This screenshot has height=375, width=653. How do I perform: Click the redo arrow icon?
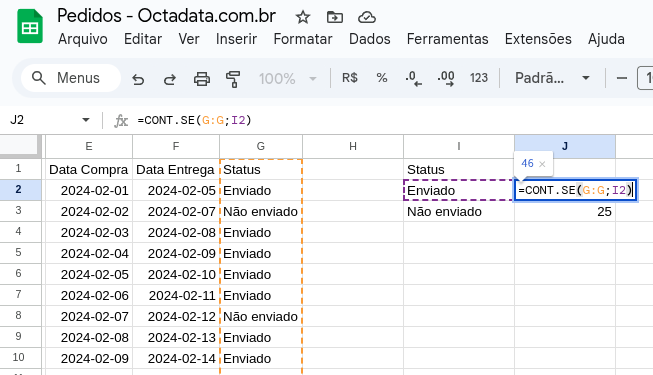click(x=169, y=78)
